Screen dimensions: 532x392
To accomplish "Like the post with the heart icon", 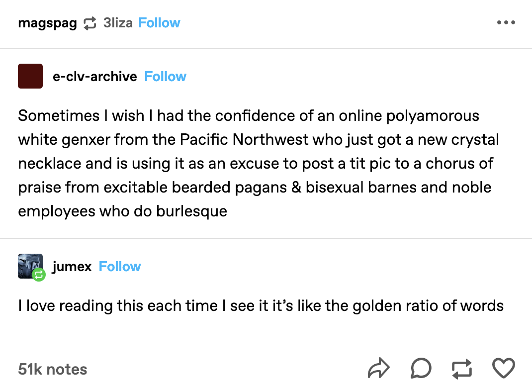I will pyautogui.click(x=504, y=368).
